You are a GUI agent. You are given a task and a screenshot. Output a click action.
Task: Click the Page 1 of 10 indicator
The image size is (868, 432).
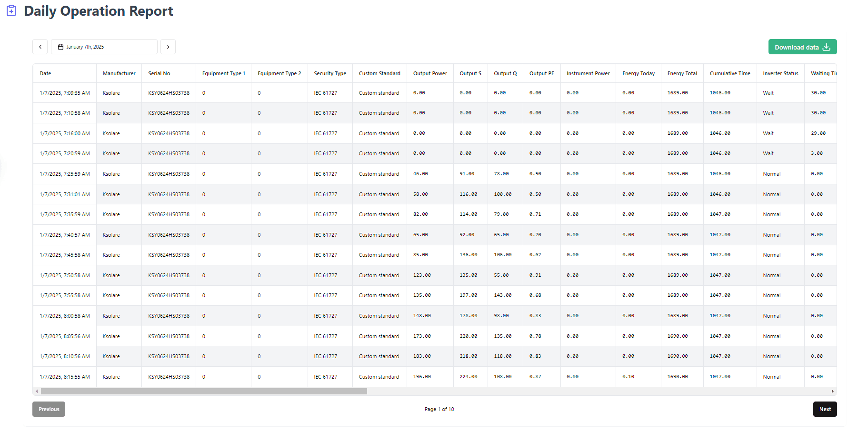tap(439, 409)
